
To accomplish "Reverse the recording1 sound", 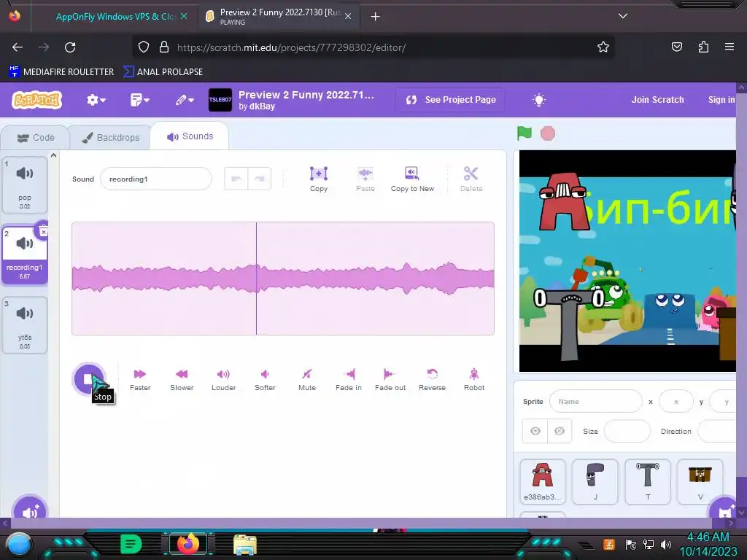I will point(432,379).
